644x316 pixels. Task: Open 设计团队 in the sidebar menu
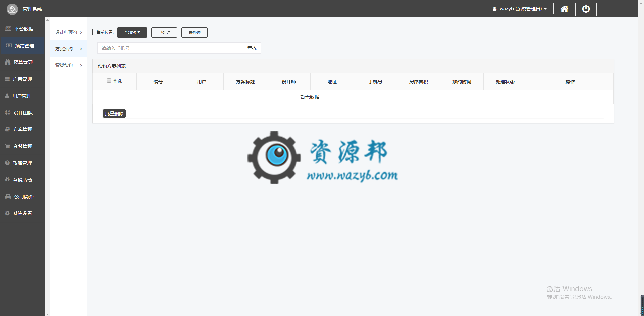coord(22,113)
